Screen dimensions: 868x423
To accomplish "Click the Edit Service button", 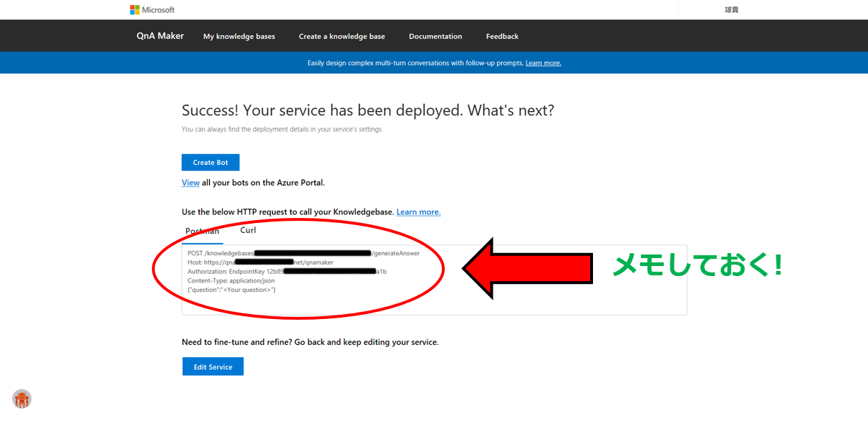I will (213, 366).
